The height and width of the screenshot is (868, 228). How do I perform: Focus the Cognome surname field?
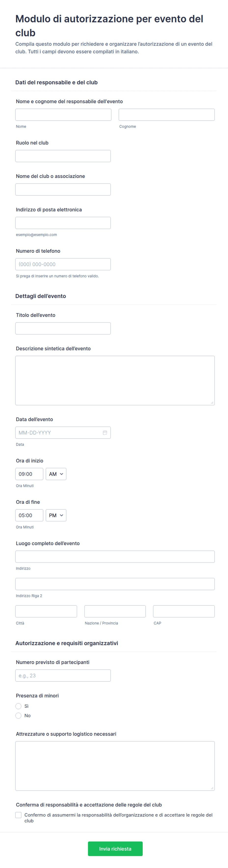[167, 114]
